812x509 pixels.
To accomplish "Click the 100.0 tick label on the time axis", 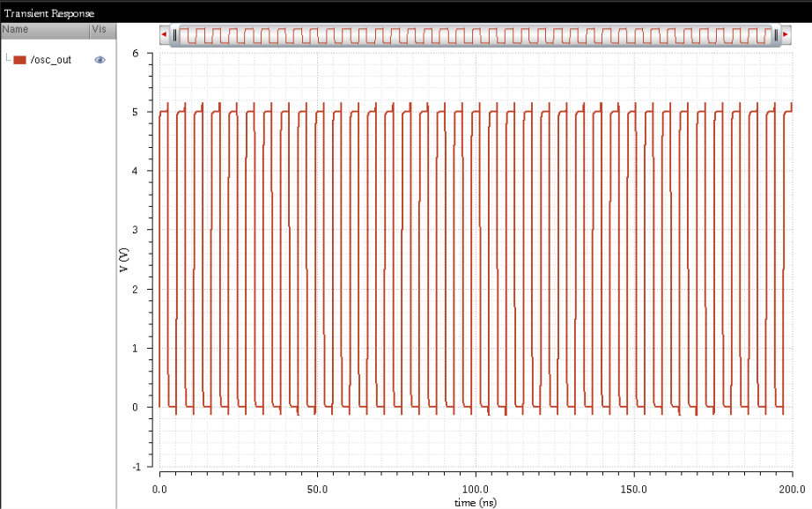I will click(476, 490).
